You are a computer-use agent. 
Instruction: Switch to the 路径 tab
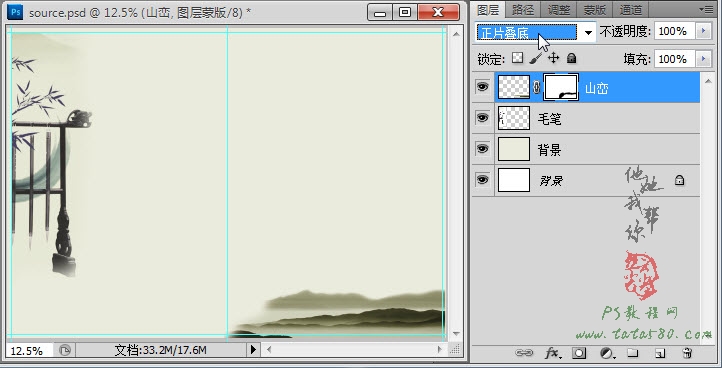[523, 9]
